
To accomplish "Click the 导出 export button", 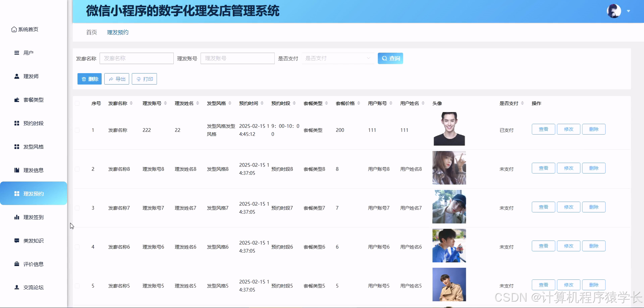I will (116, 79).
